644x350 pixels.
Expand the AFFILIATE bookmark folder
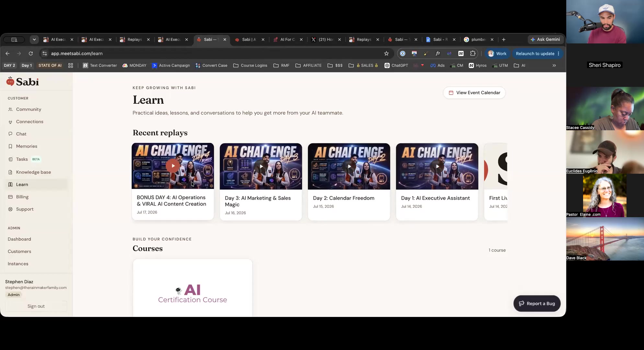(x=308, y=65)
